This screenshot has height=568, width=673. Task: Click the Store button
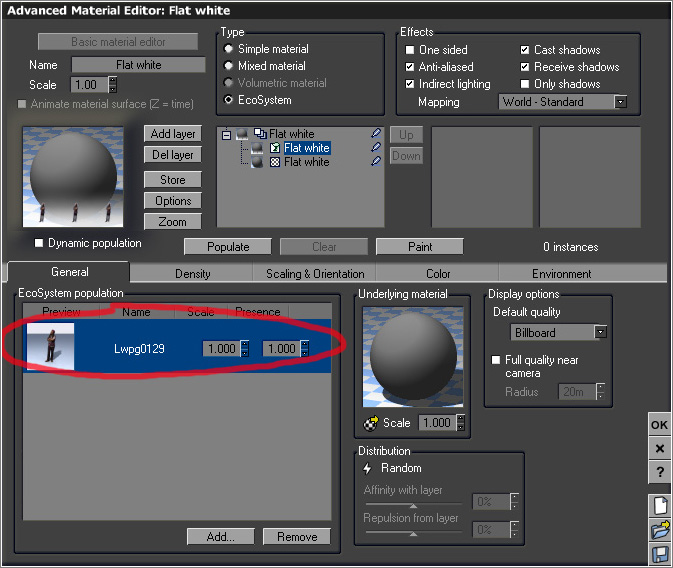pyautogui.click(x=173, y=179)
